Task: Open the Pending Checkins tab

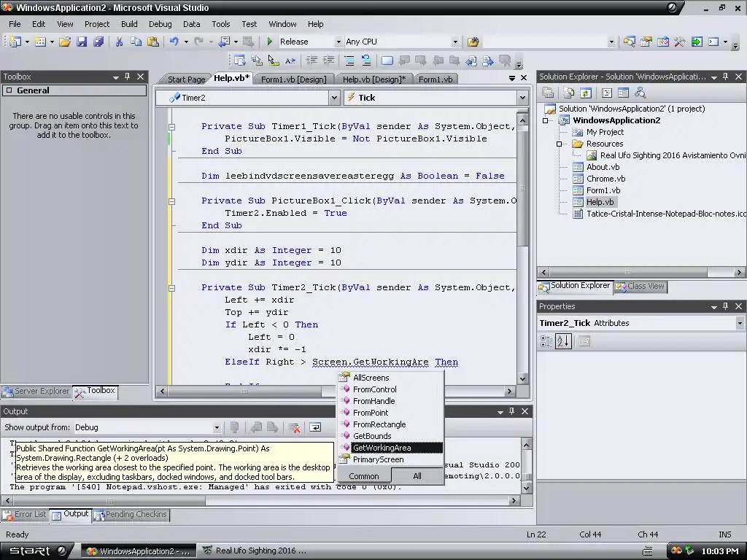Action: click(x=131, y=515)
